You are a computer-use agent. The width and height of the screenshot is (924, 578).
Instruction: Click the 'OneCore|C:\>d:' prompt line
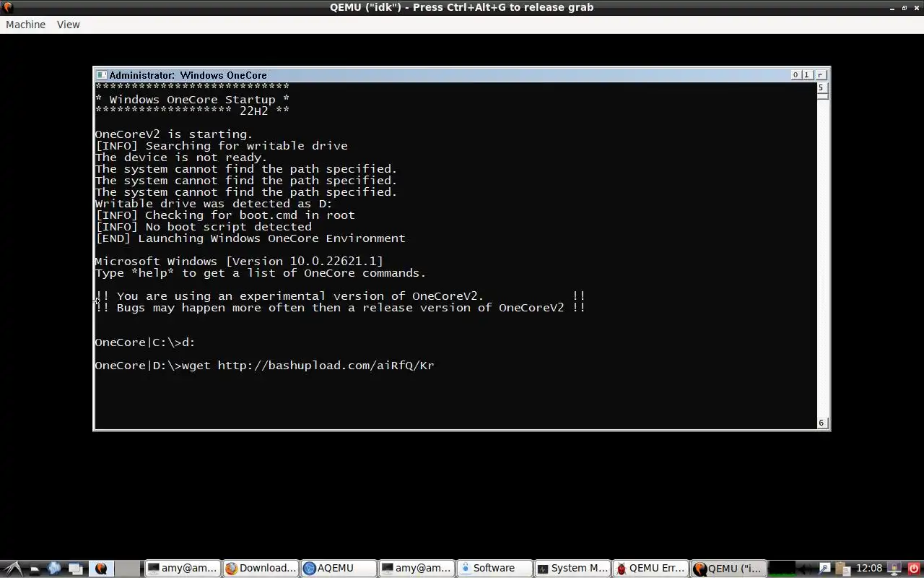coord(145,342)
